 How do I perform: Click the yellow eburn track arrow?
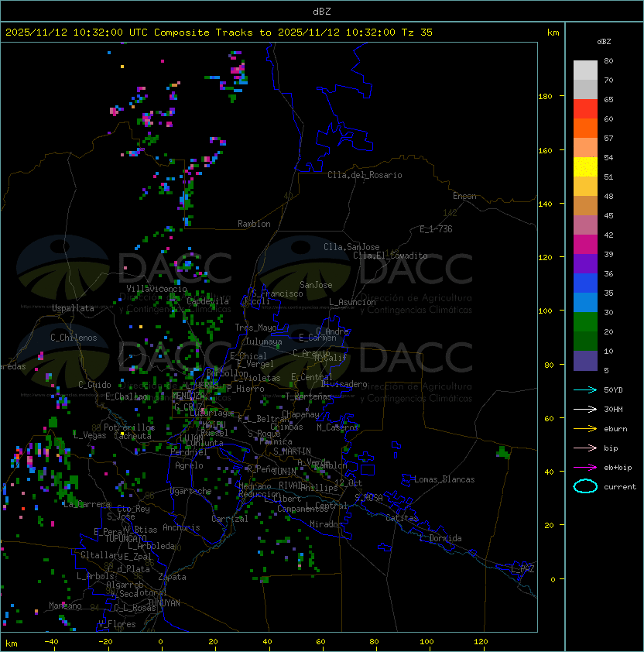pos(585,429)
